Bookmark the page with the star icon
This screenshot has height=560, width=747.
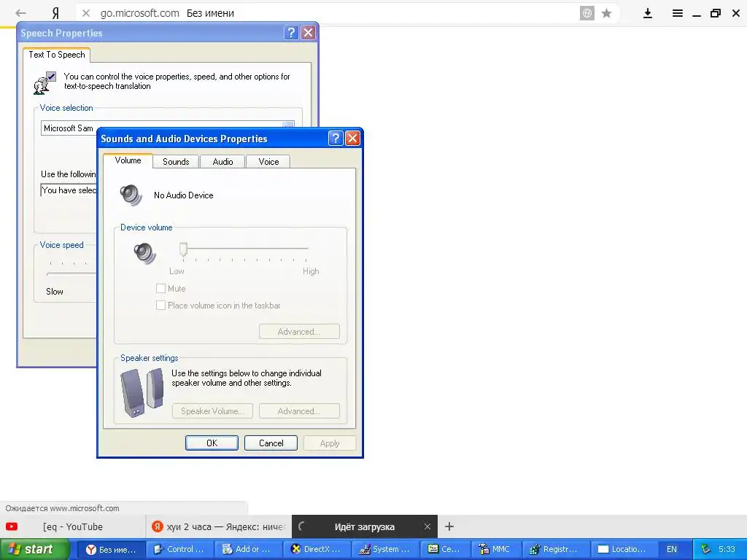606,13
